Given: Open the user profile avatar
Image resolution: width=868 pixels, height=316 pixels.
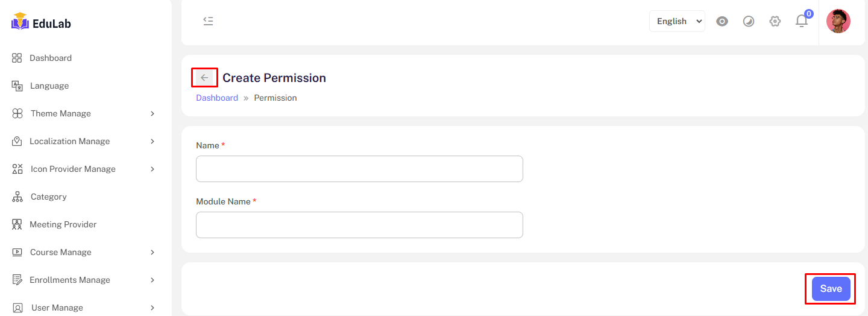Looking at the screenshot, I should click(x=838, y=21).
